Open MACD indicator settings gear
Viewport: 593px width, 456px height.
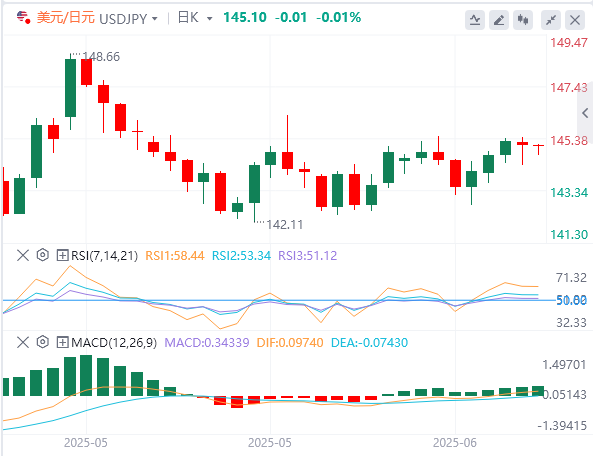click(43, 342)
